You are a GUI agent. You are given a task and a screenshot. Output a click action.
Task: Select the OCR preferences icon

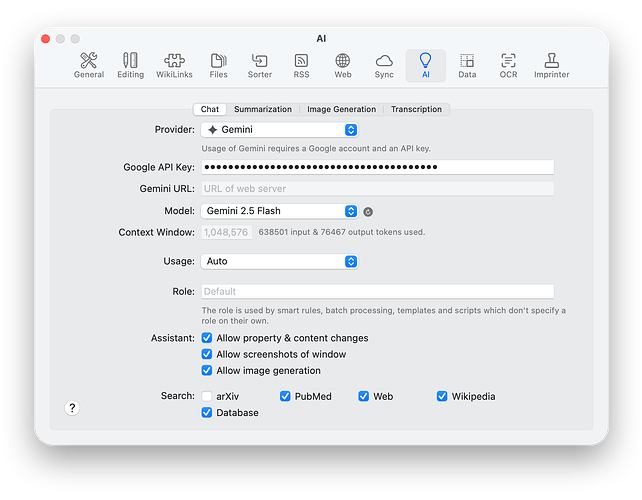coord(508,66)
